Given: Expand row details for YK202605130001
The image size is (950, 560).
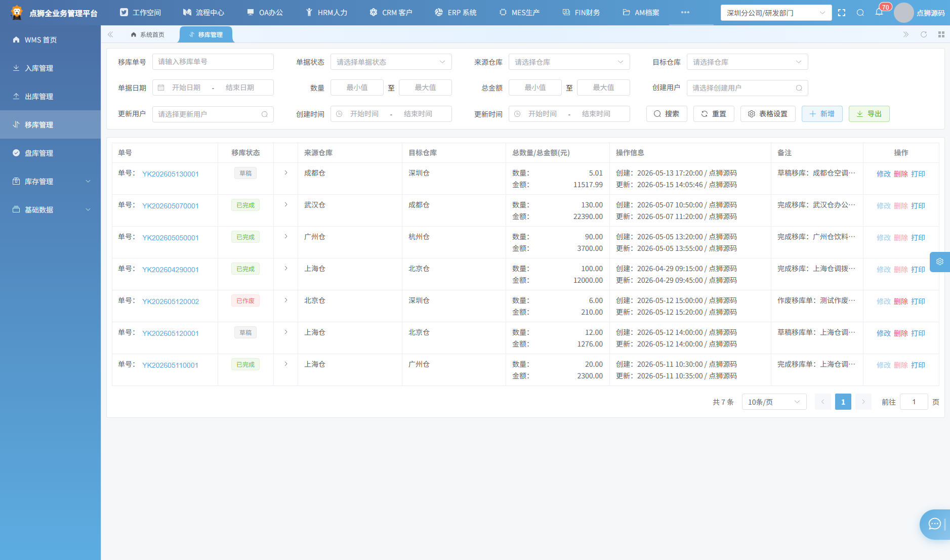Looking at the screenshot, I should point(286,173).
